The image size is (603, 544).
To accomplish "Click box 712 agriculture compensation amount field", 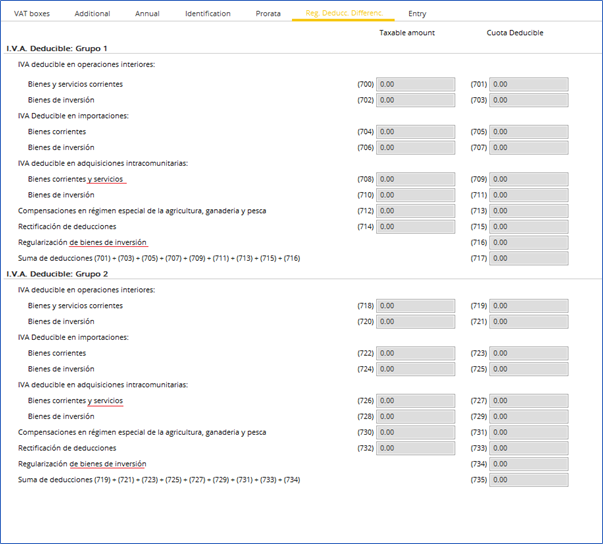I will (x=415, y=211).
